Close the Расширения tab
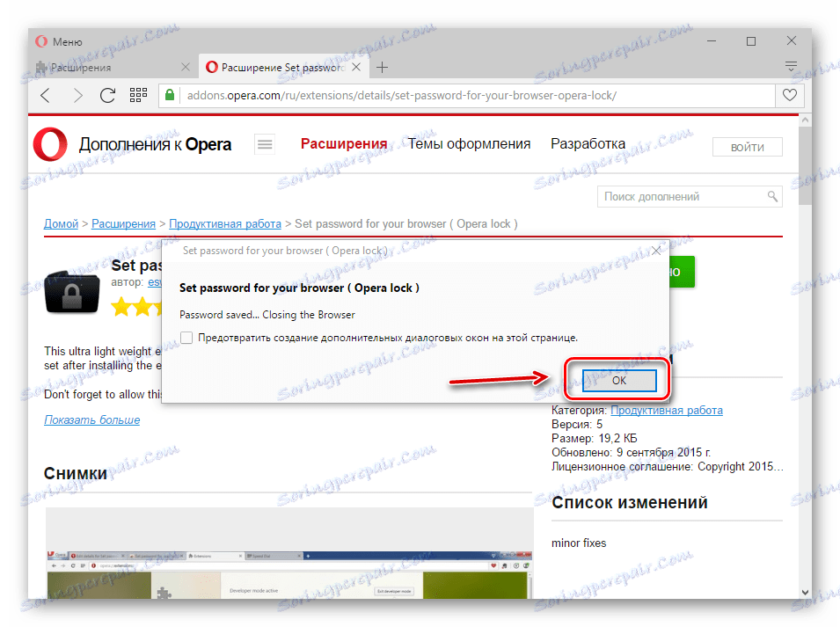Viewport: 840px width, 627px height. tap(186, 67)
